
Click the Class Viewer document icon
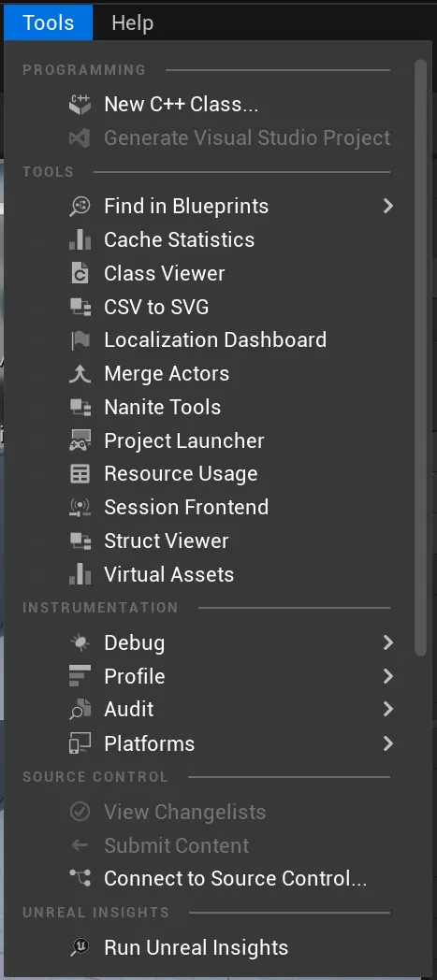point(80,274)
